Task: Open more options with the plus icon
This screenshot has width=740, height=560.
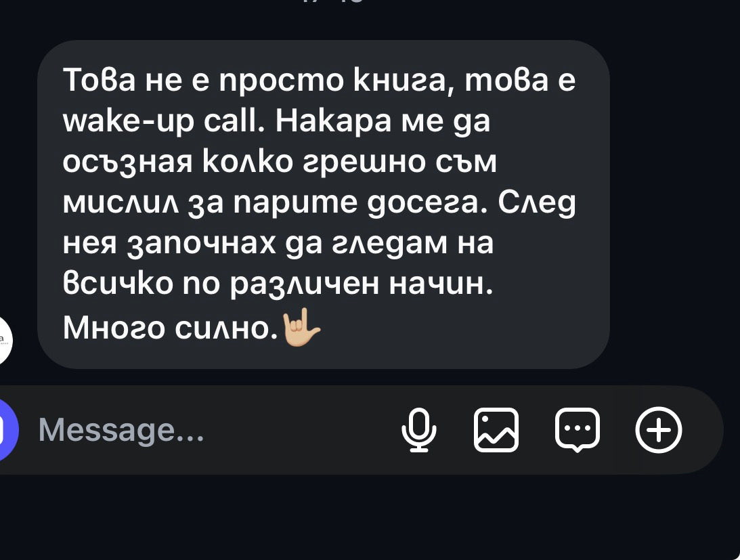Action: (658, 430)
